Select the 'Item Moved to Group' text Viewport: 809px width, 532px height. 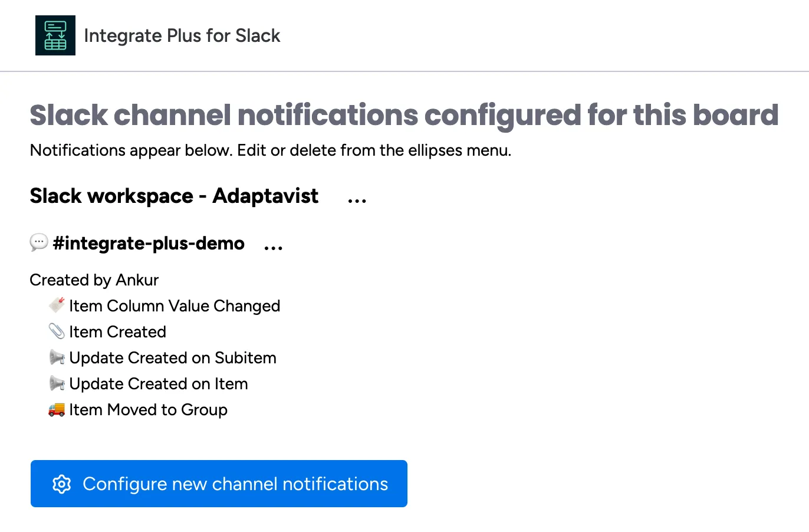click(148, 410)
